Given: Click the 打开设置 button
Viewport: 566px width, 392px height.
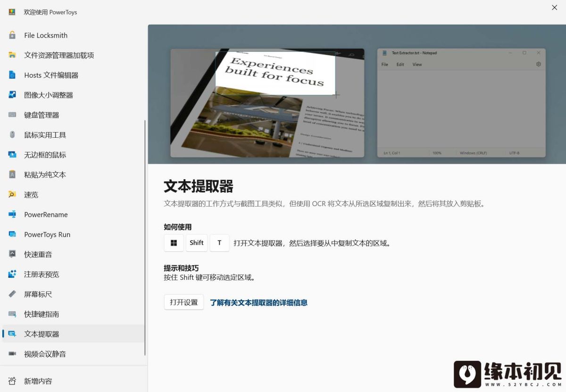Looking at the screenshot, I should (184, 302).
